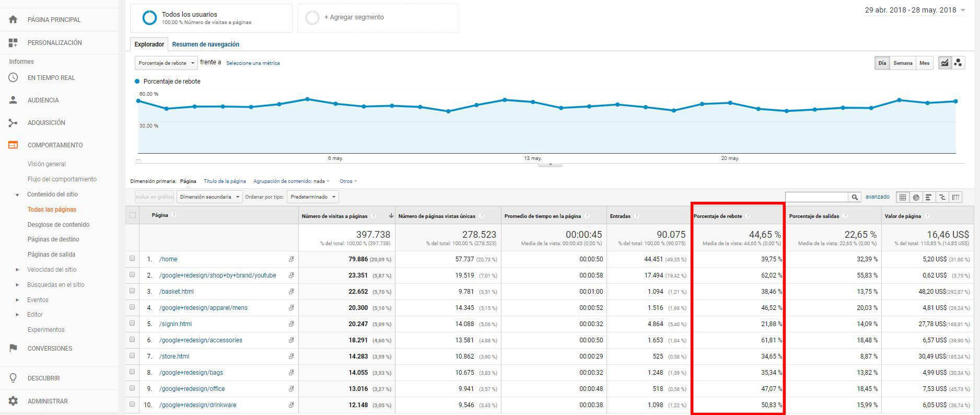Check the box for /signin.html row
Viewport: 980px width, 415px height.
tap(132, 323)
